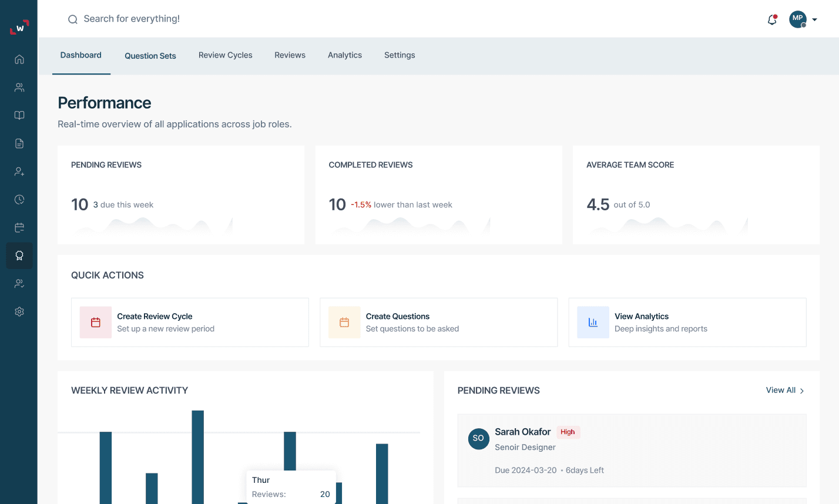
Task: Click View All on Pending Reviews
Action: click(x=780, y=390)
